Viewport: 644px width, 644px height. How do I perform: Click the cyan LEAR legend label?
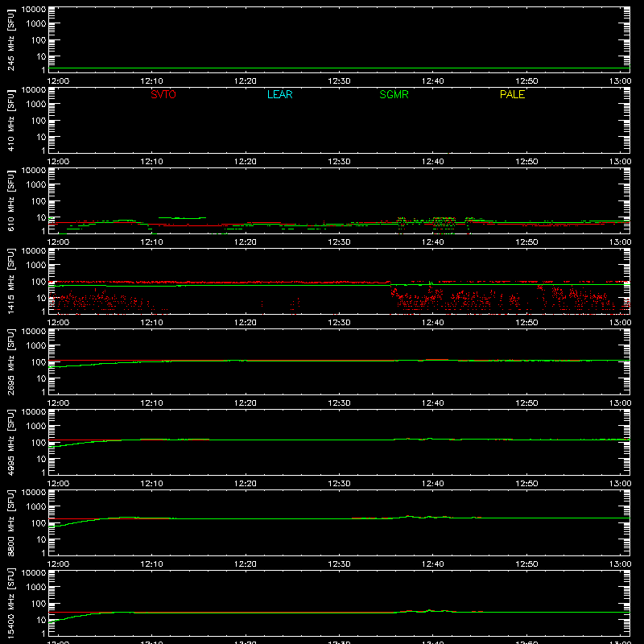pos(279,94)
